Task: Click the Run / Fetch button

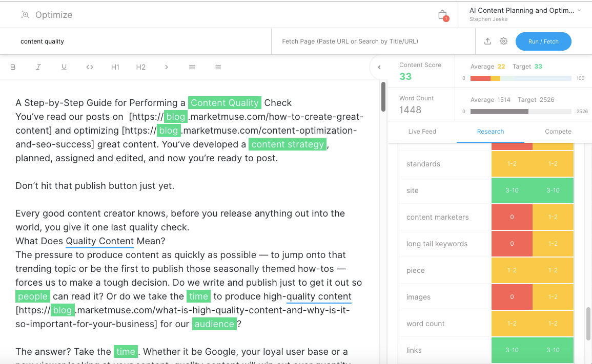Action: [x=543, y=41]
